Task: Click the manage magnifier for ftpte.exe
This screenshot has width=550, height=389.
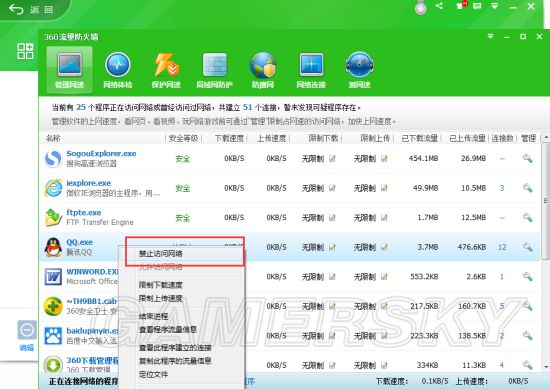Action: (528, 217)
